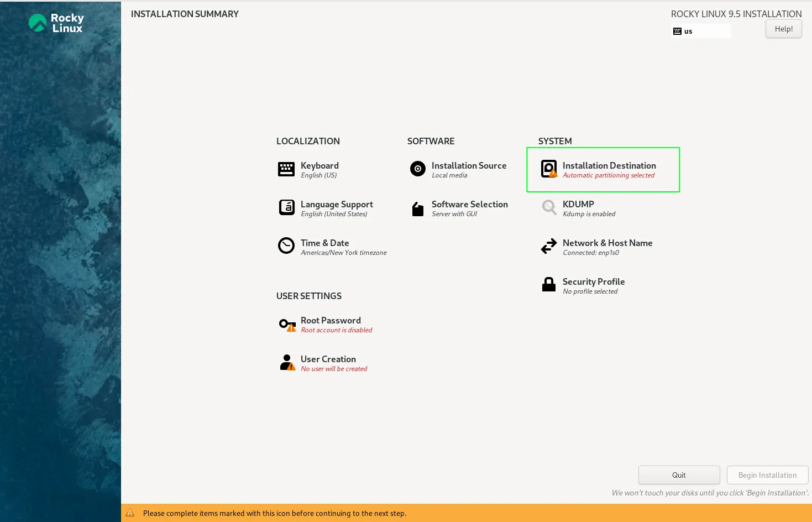The height and width of the screenshot is (522, 812).
Task: Open the Keyboard settings label
Action: 319,165
